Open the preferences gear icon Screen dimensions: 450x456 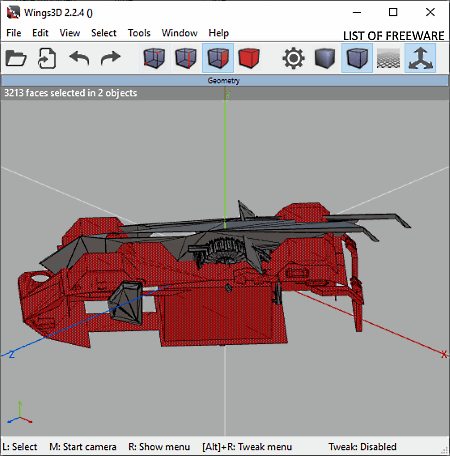[293, 58]
